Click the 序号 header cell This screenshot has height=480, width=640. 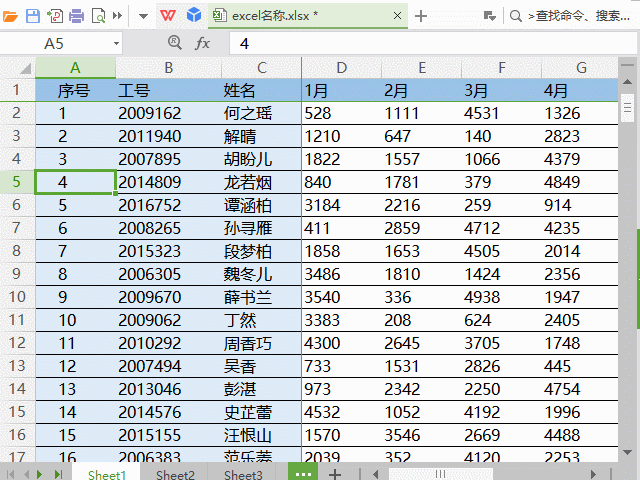coord(76,90)
